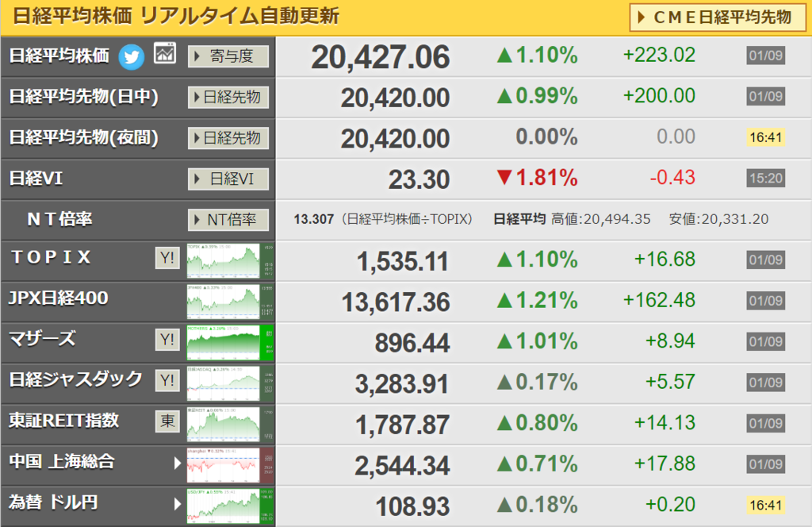Click the 寄与度 button

(228, 56)
